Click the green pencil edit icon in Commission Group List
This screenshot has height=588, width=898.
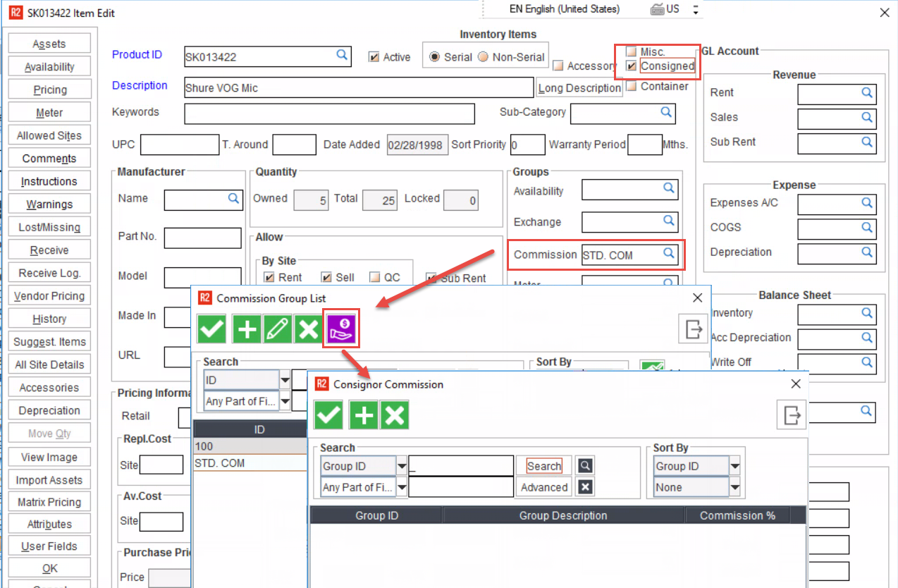(277, 329)
